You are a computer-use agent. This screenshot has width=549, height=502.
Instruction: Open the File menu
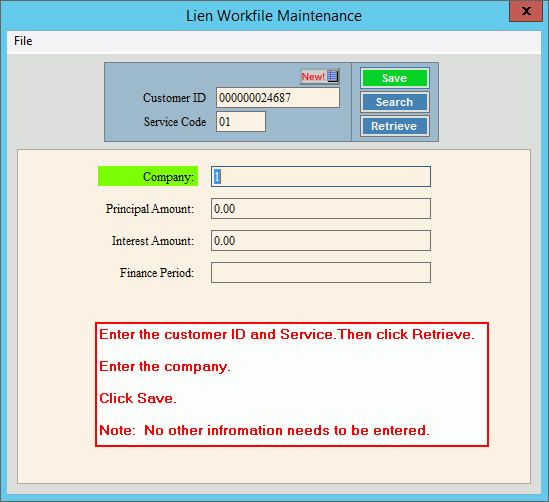pos(23,41)
